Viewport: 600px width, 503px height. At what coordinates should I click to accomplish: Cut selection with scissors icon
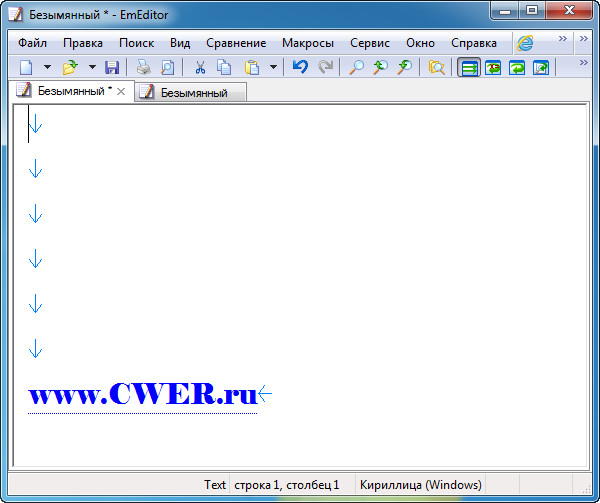tap(200, 67)
